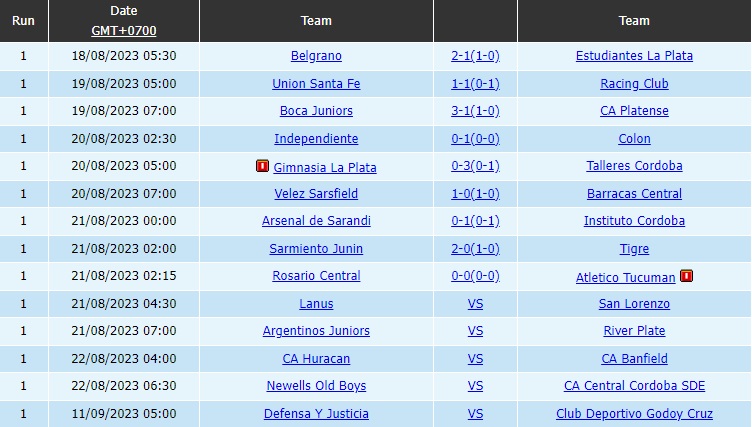Image resolution: width=752 pixels, height=427 pixels.
Task: Click the VS link for Lanus match
Action: pos(475,304)
